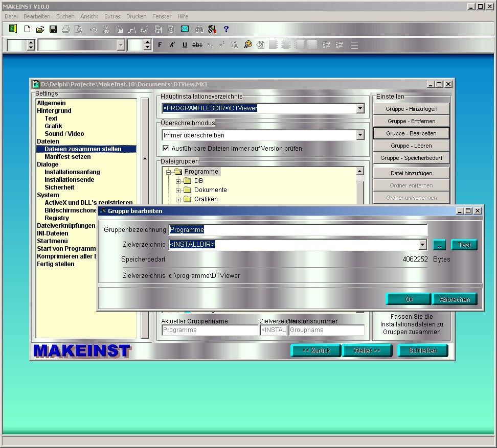Click the Ok button in the dialog

point(409,299)
